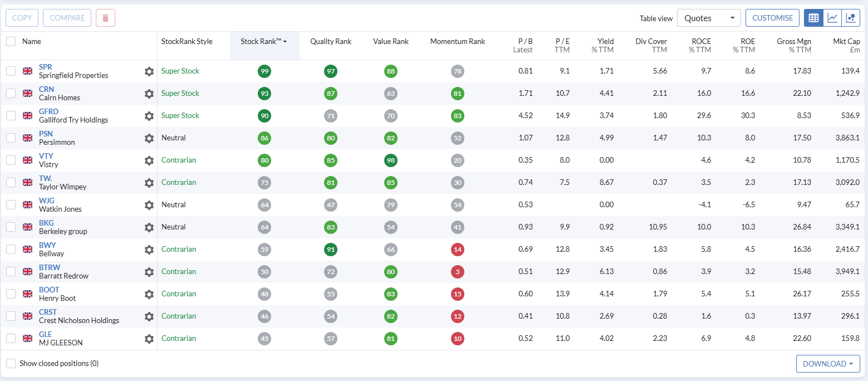This screenshot has height=381, width=868.
Task: Click Value Rank 98 badge for Vistry
Action: pos(391,160)
